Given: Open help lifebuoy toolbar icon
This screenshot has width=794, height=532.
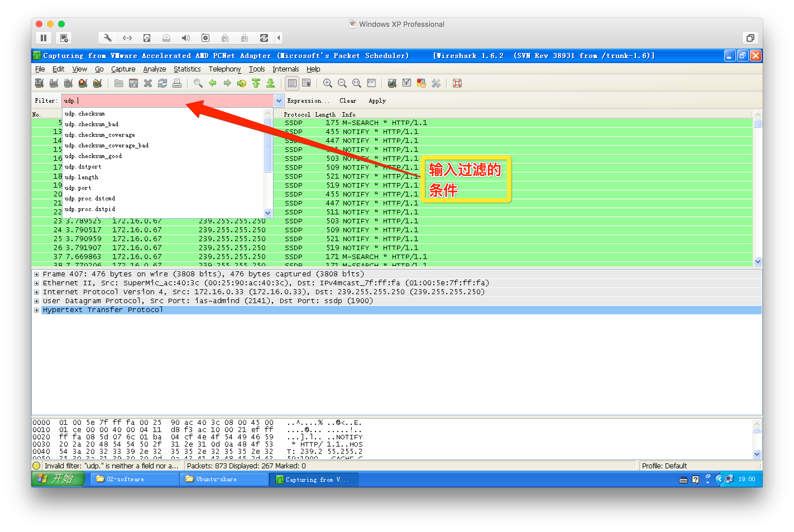Looking at the screenshot, I should pos(457,83).
